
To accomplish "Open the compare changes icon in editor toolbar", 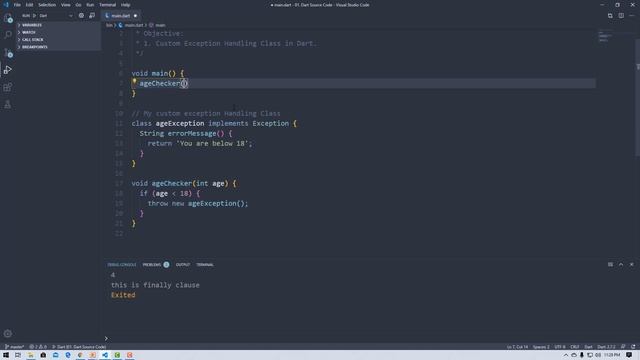I will [610, 16].
